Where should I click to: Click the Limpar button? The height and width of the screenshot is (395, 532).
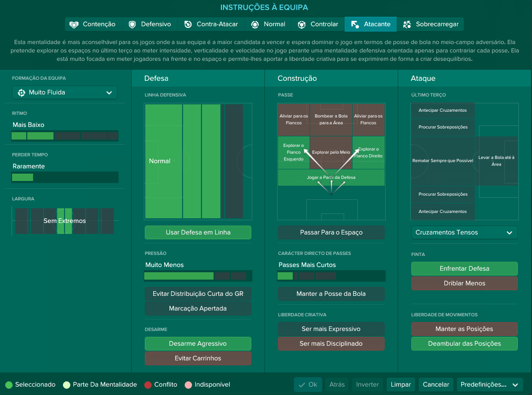click(400, 385)
